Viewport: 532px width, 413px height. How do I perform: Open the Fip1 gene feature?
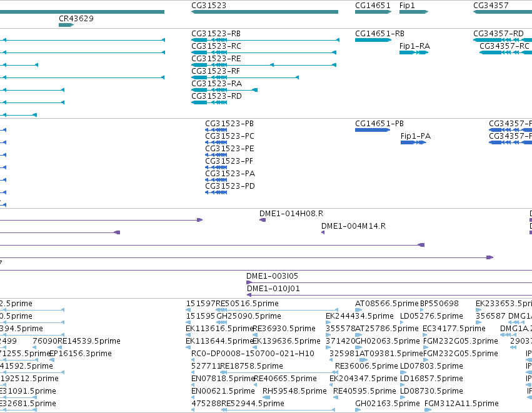[x=414, y=12]
